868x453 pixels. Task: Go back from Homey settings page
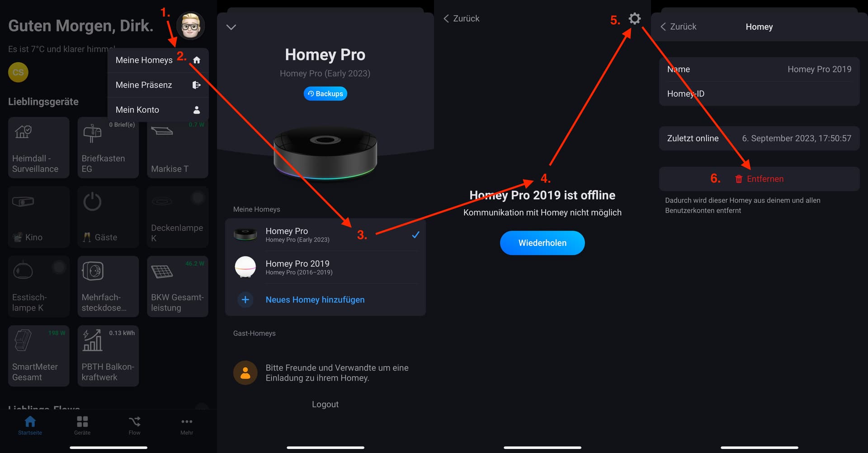point(678,27)
